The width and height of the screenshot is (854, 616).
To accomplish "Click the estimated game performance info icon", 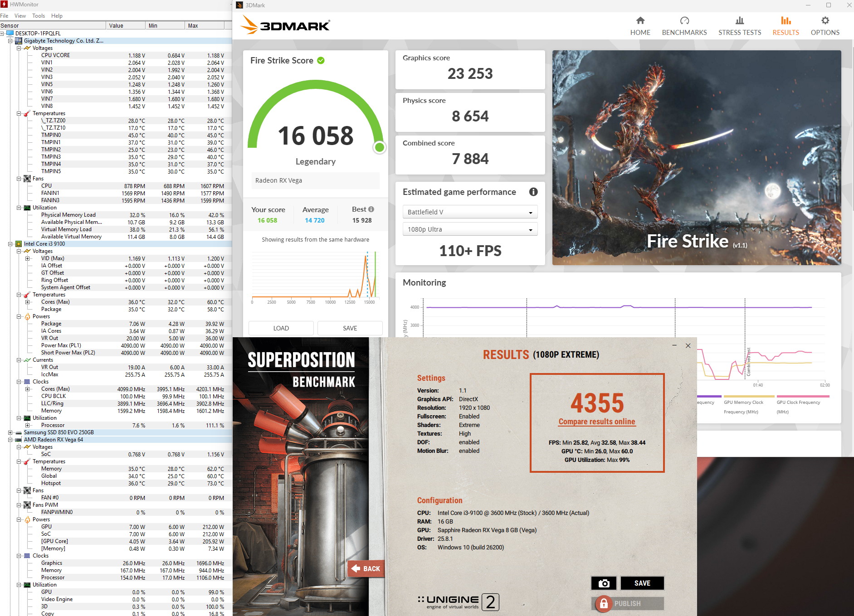I will point(533,192).
